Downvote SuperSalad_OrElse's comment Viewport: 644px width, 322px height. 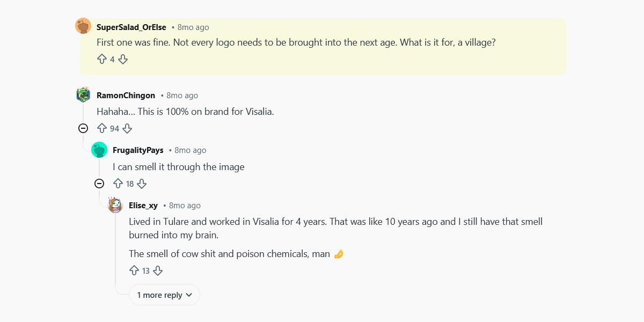pyautogui.click(x=123, y=59)
